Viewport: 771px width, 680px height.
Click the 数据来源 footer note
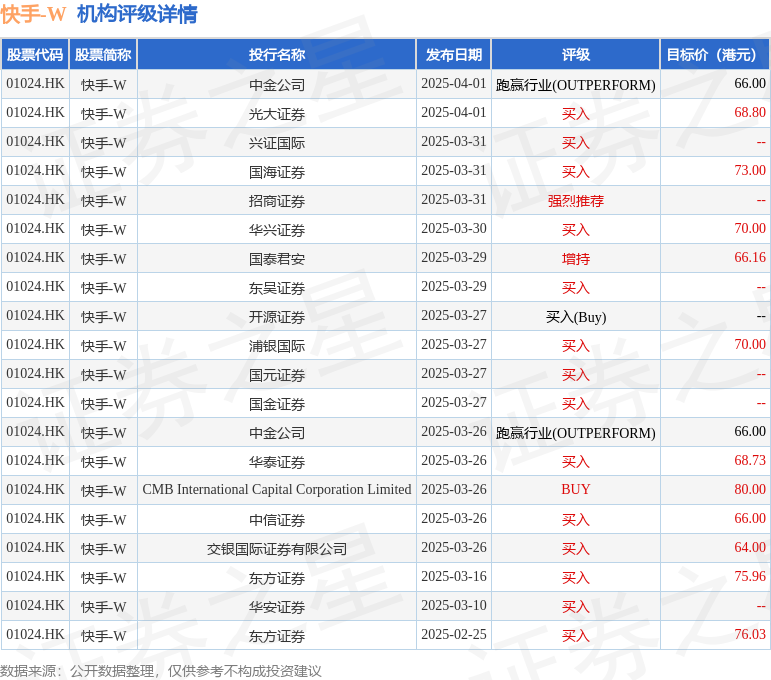click(x=161, y=671)
